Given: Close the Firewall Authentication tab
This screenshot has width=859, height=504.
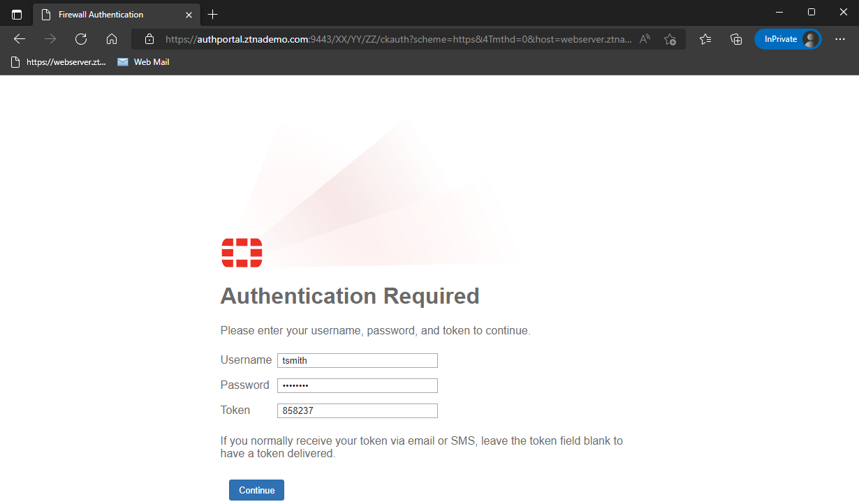Looking at the screenshot, I should click(189, 15).
